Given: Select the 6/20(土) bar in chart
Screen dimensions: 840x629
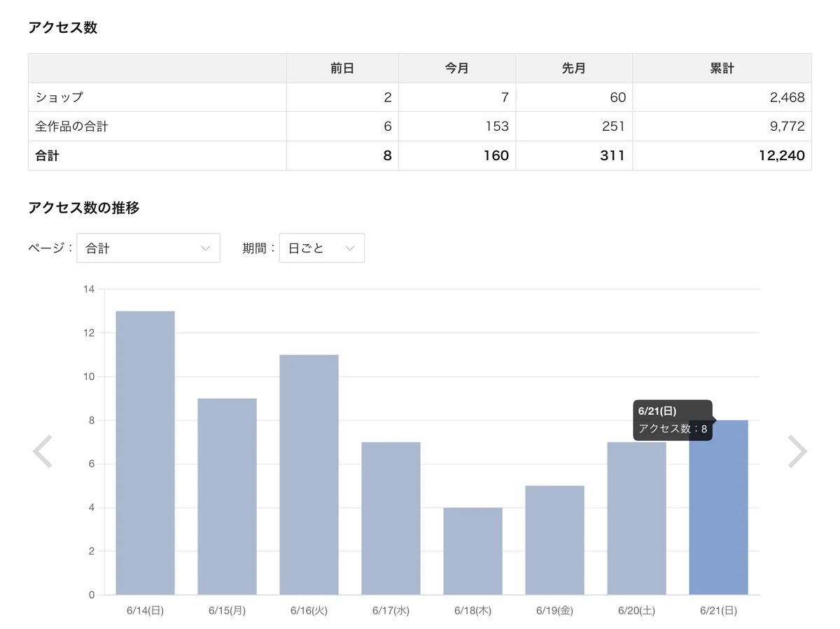Looking at the screenshot, I should tap(636, 518).
